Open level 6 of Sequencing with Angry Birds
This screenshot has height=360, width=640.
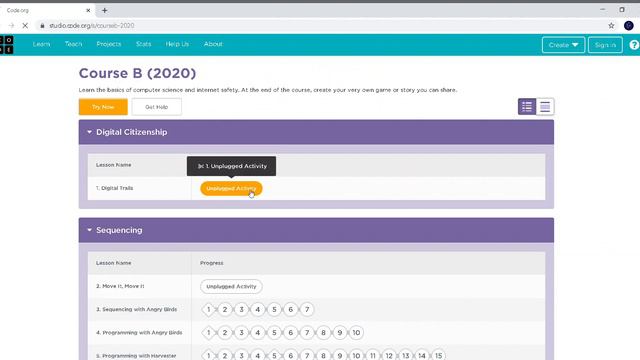click(291, 310)
